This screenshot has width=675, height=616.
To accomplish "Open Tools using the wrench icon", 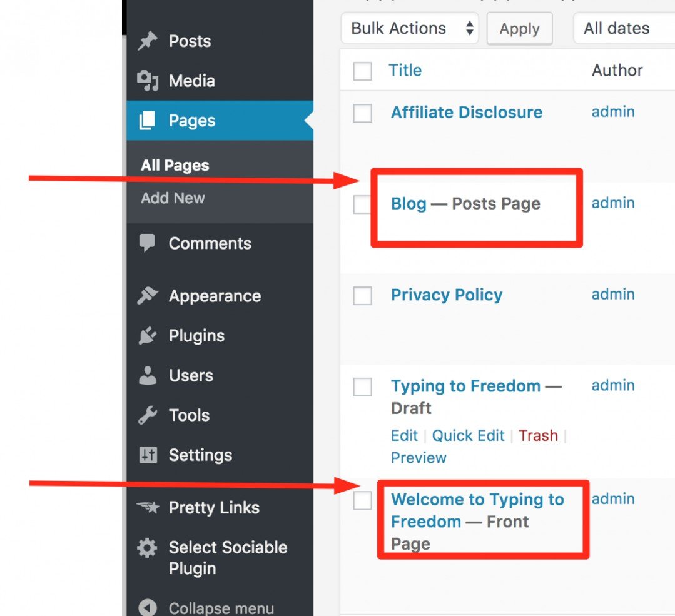I will point(146,415).
